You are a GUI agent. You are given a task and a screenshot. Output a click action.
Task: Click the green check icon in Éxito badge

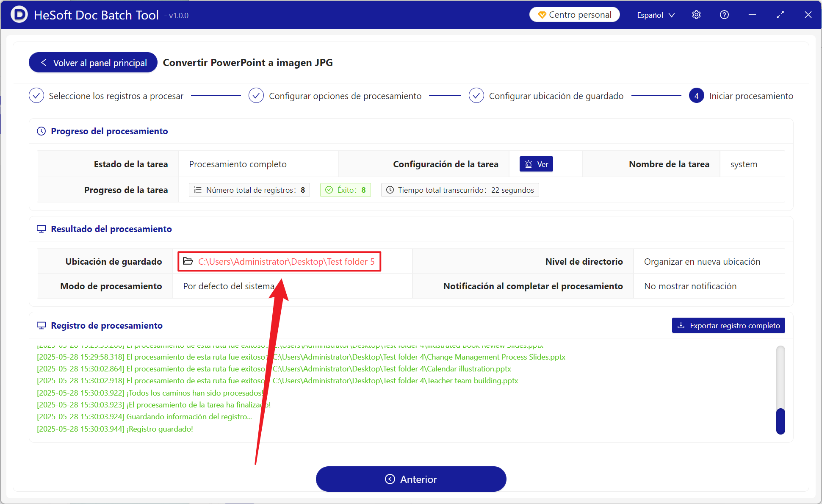click(x=329, y=190)
